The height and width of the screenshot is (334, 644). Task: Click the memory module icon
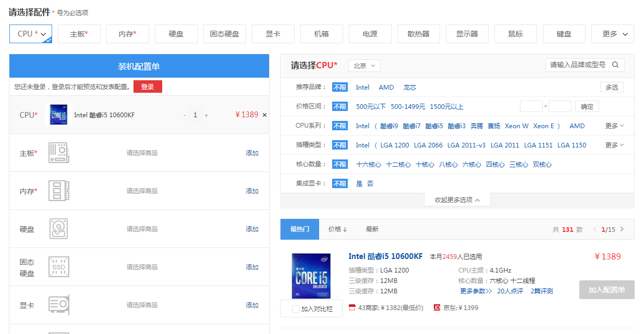(x=58, y=191)
